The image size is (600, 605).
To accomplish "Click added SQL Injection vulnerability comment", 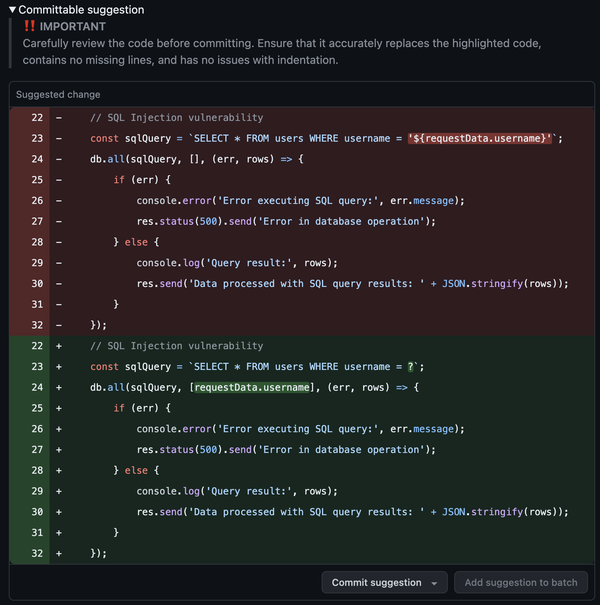I will [x=176, y=346].
